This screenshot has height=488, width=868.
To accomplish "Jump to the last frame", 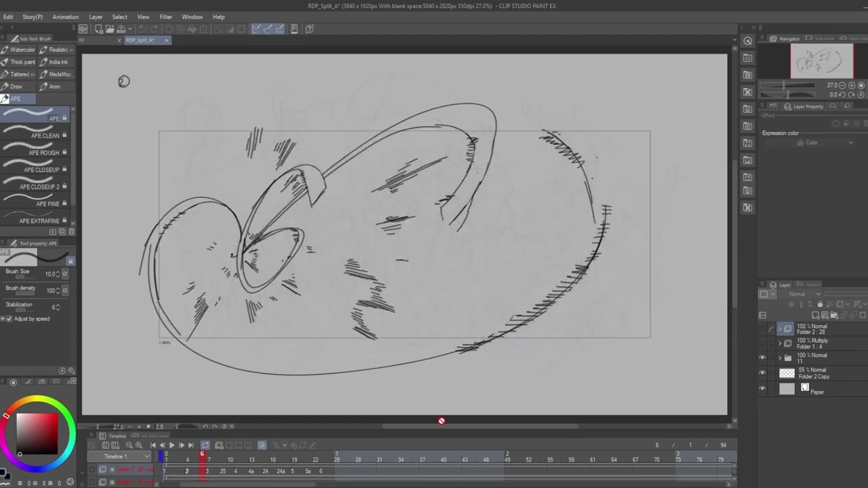I will pyautogui.click(x=191, y=445).
